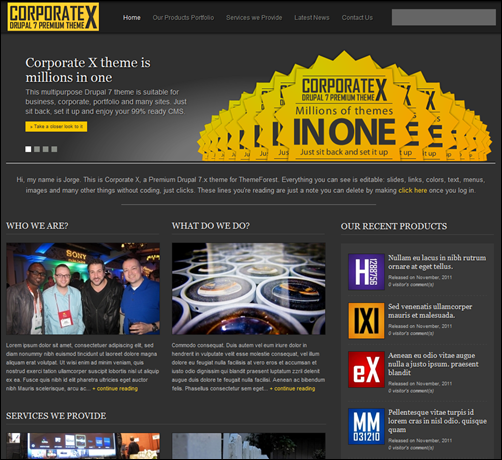502x460 pixels.
Task: Select the fourth slider pagination square
Action: coord(54,149)
